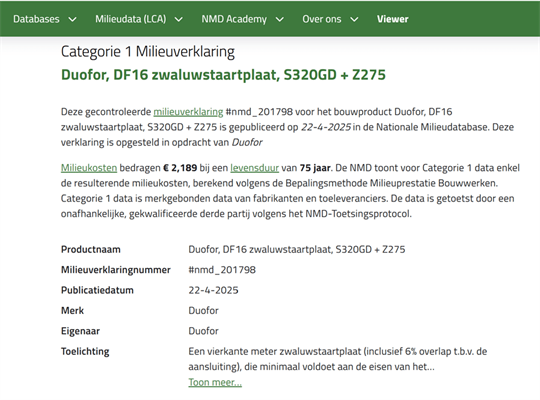
Task: Open the Over ons menu
Action: pyautogui.click(x=322, y=19)
